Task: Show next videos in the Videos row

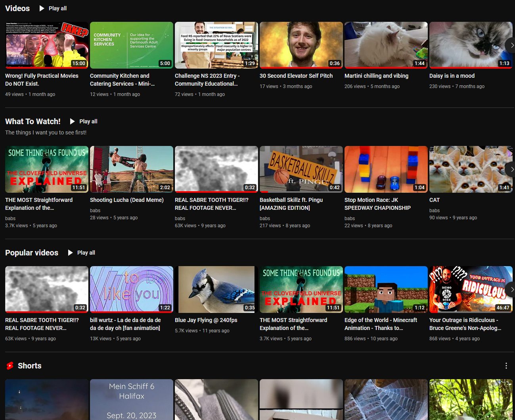Action: (511, 45)
